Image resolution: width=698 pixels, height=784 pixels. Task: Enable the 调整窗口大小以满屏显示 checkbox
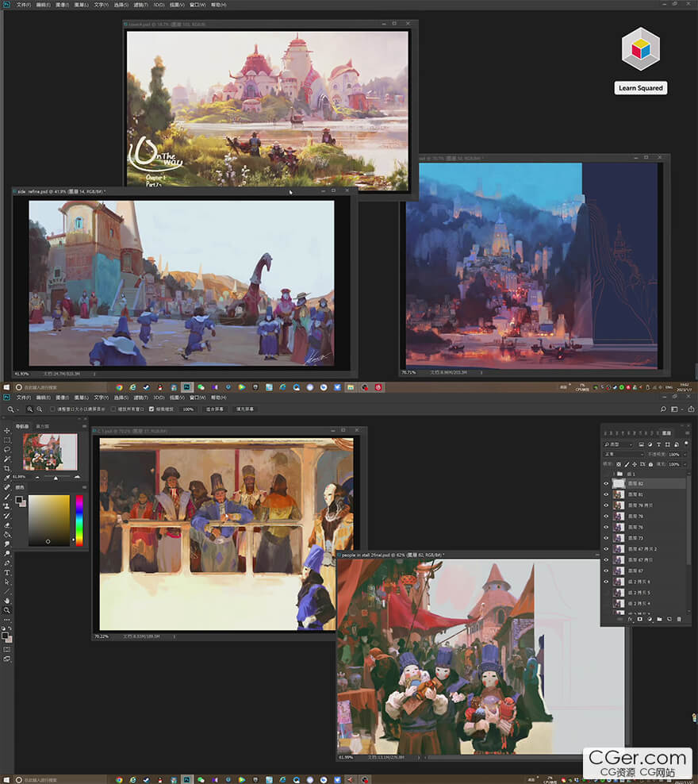52,409
